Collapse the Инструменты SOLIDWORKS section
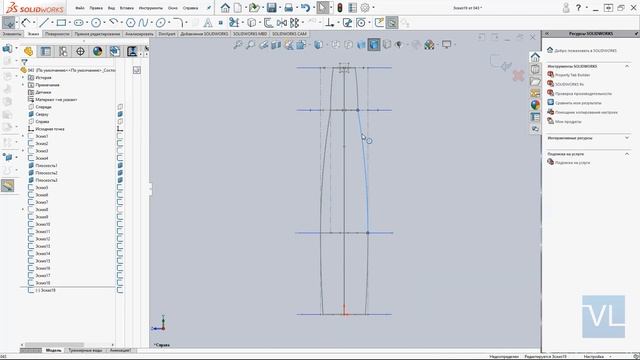 (x=627, y=66)
